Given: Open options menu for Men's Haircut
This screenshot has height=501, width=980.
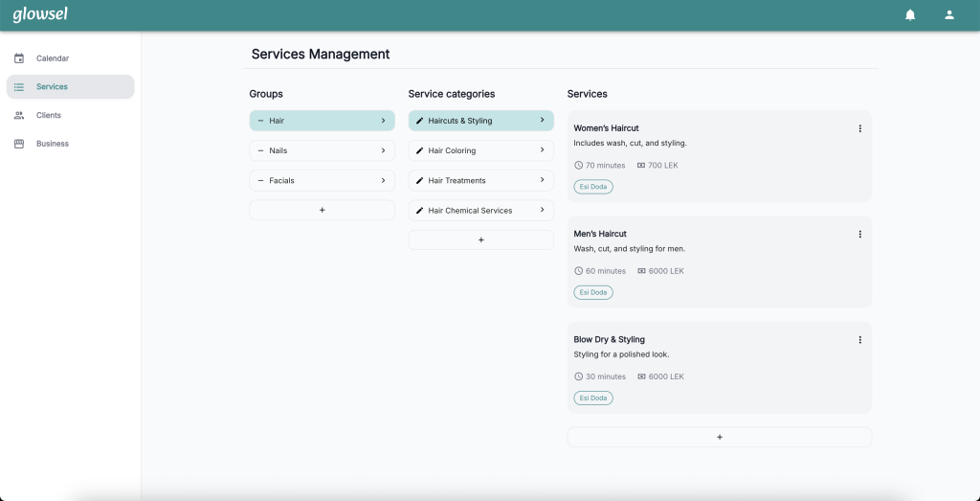Looking at the screenshot, I should (x=859, y=234).
